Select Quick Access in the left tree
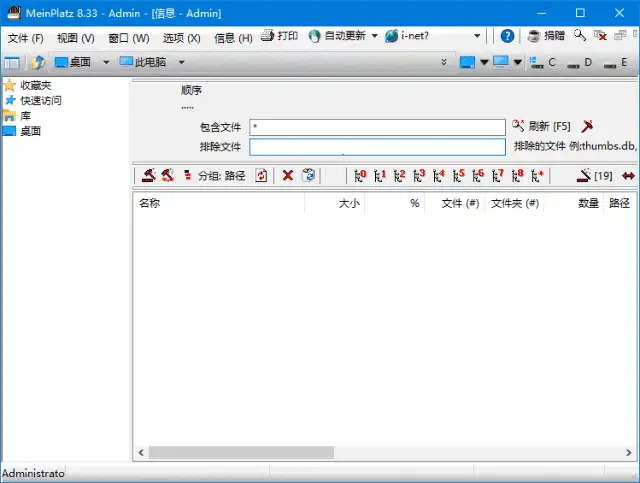The height and width of the screenshot is (483, 640). tap(40, 100)
